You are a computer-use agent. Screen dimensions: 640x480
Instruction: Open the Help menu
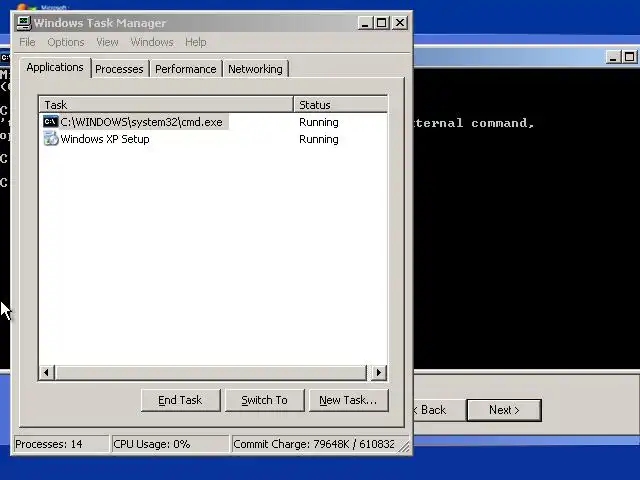tap(196, 42)
